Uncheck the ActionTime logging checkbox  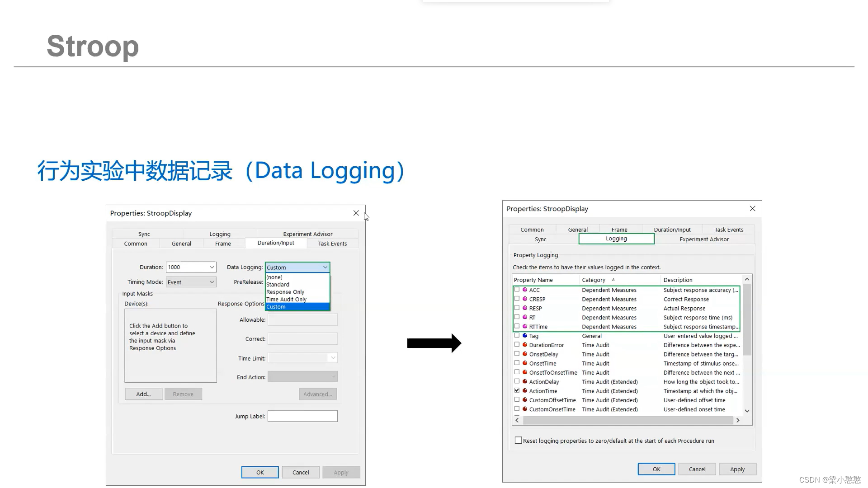pos(517,390)
